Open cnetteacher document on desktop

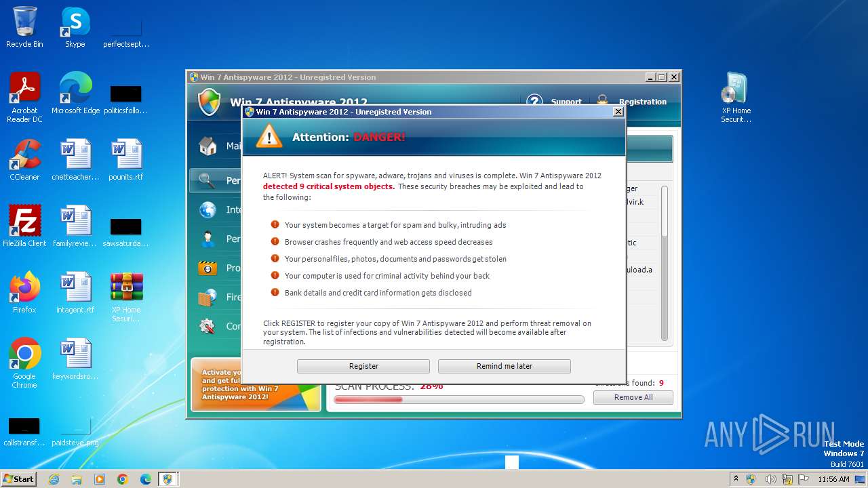coord(75,160)
